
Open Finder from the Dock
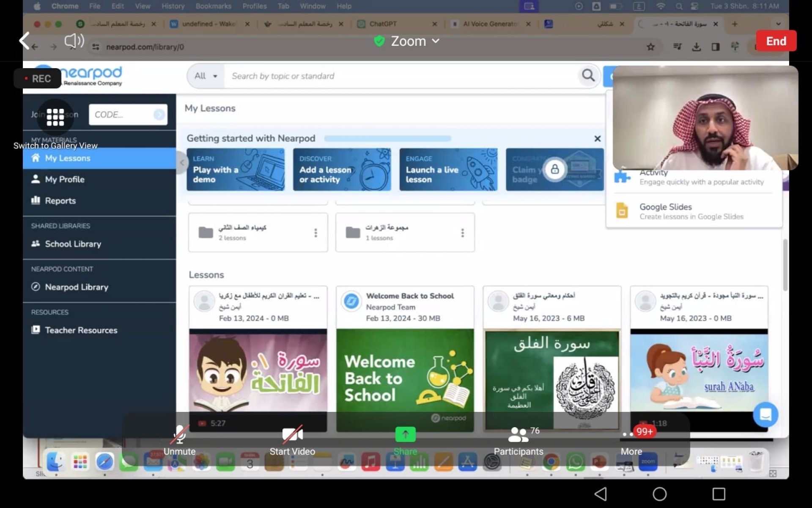pyautogui.click(x=55, y=462)
